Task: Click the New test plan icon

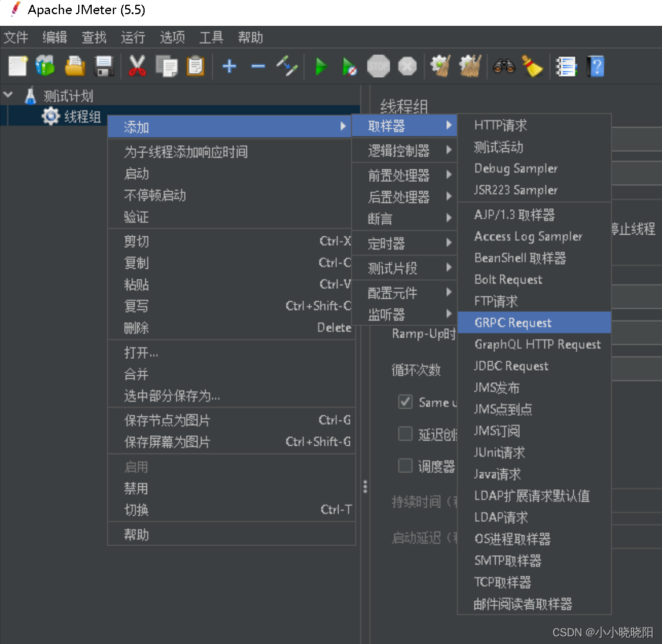Action: click(x=18, y=66)
